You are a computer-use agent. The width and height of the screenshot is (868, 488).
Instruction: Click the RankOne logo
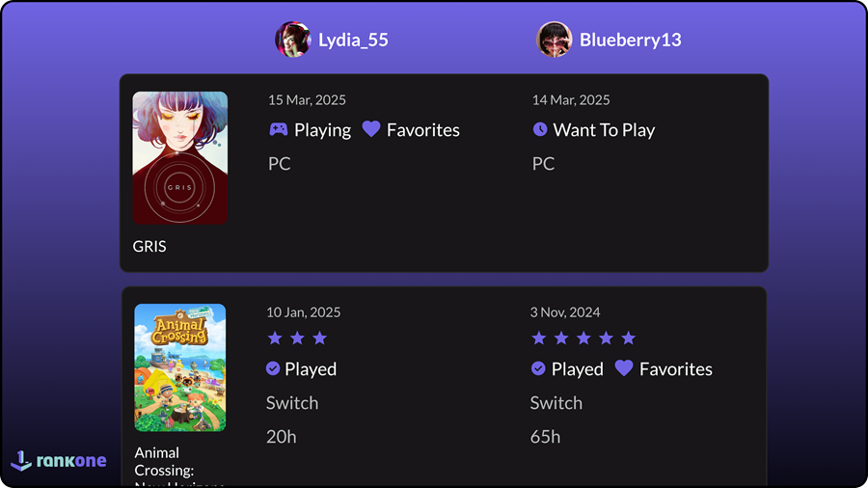pos(59,461)
